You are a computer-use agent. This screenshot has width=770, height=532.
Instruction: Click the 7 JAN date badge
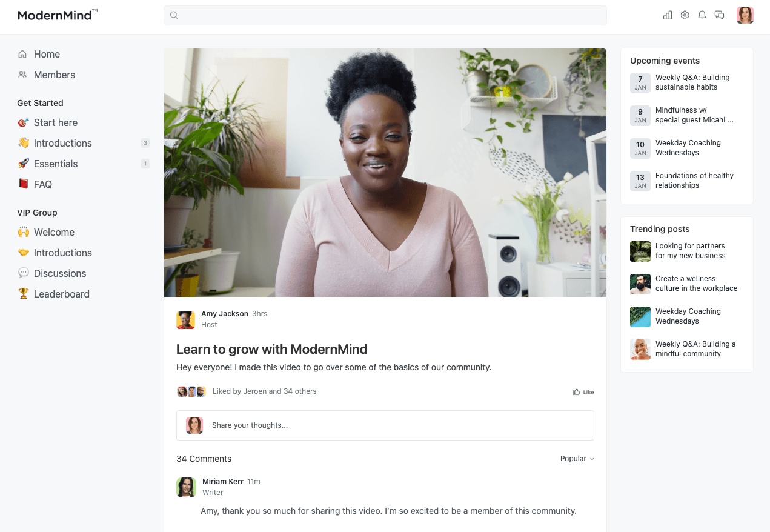(640, 83)
